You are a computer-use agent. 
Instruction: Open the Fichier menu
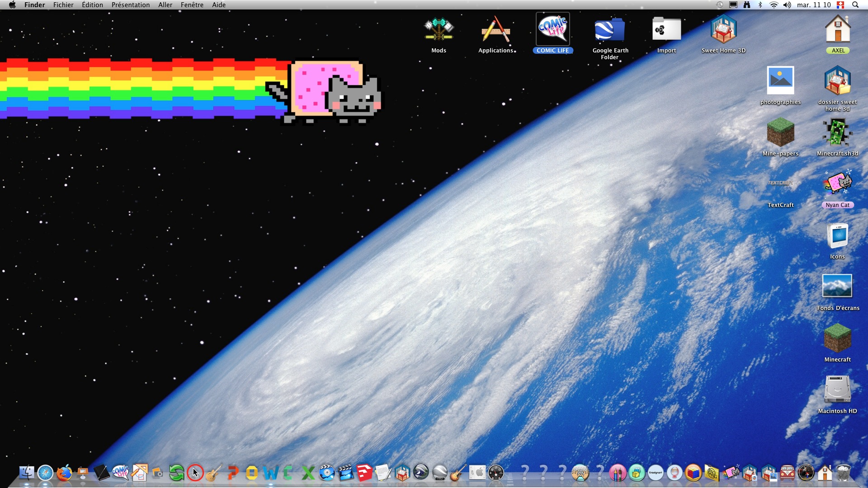click(63, 5)
